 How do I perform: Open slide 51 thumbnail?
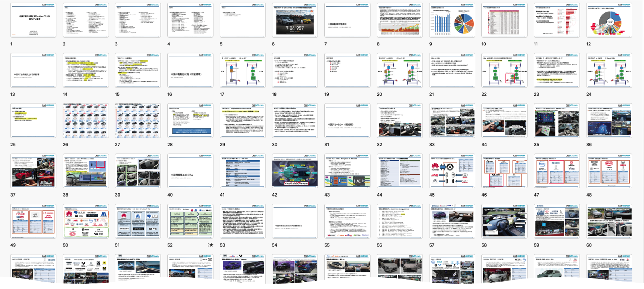coord(138,221)
